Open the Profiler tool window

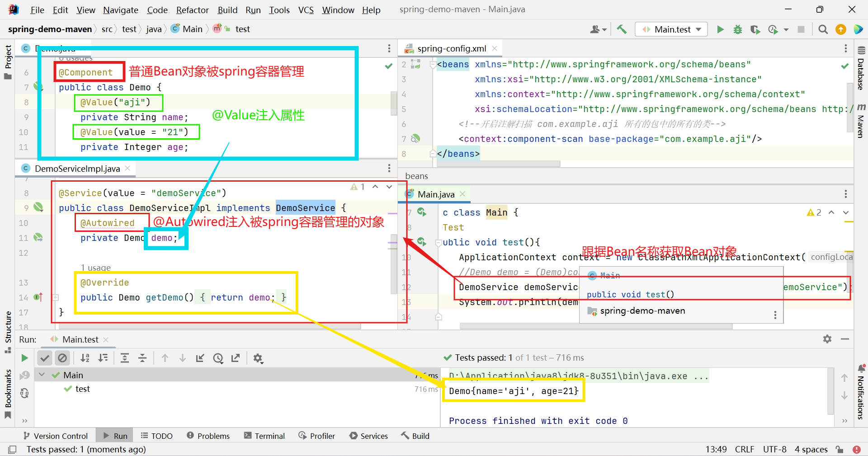[317, 436]
